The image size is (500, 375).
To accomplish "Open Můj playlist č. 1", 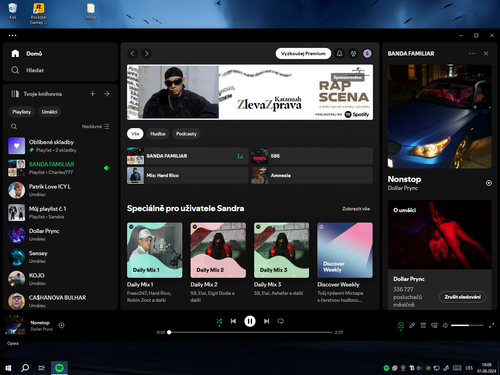I will pos(60,212).
